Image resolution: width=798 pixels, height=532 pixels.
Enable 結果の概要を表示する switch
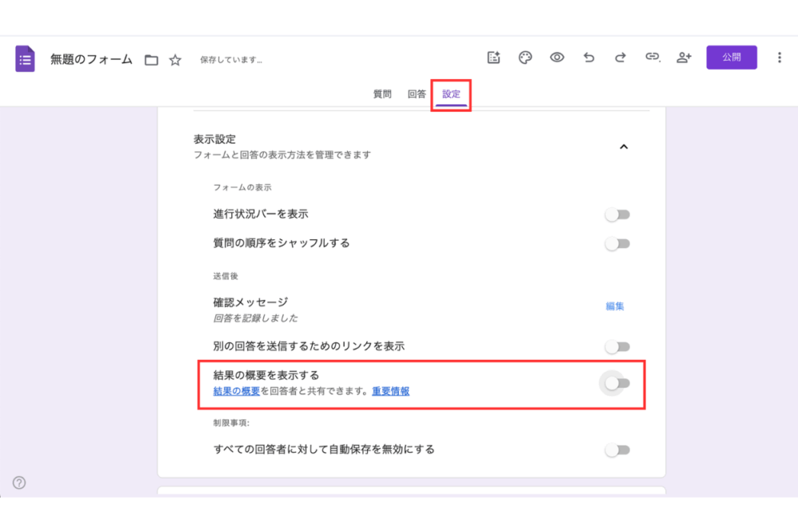pyautogui.click(x=617, y=383)
